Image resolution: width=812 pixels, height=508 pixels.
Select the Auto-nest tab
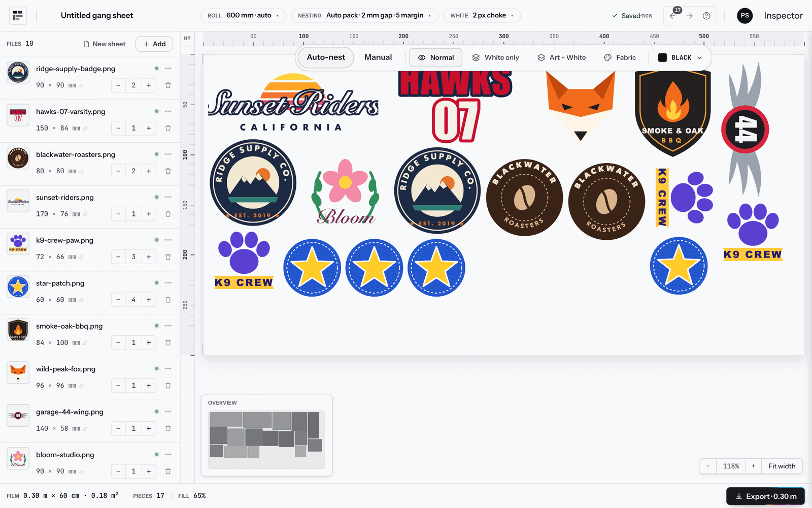click(x=326, y=57)
